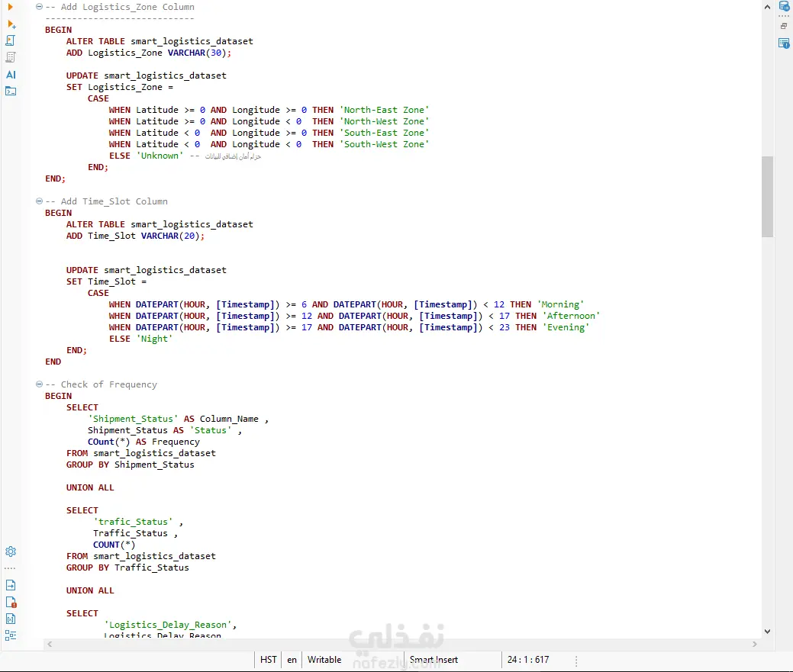Show execution log page with red alert
This screenshot has height=672, width=793.
11,603
